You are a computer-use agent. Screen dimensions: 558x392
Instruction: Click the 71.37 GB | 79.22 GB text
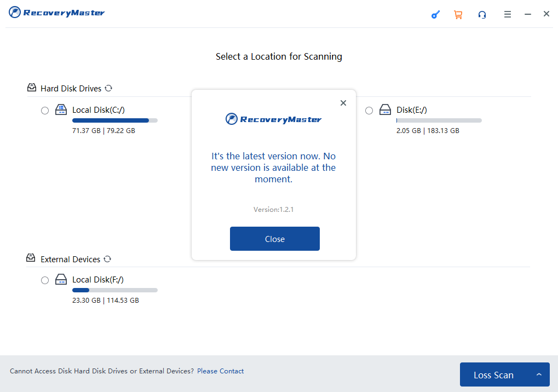coord(103,130)
